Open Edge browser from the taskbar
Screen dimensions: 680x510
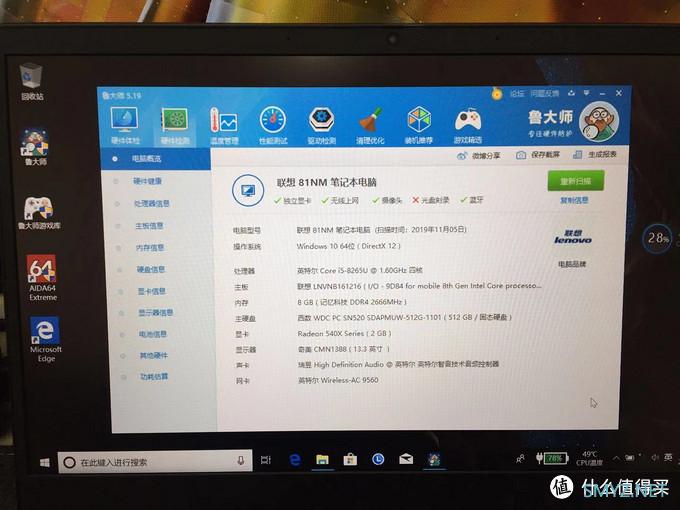click(x=295, y=460)
